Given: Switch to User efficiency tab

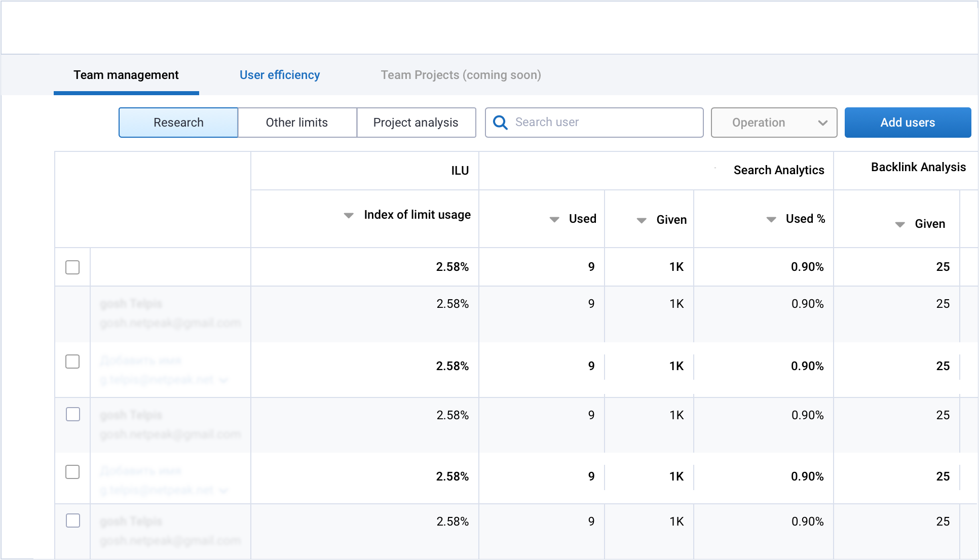Looking at the screenshot, I should pyautogui.click(x=280, y=75).
